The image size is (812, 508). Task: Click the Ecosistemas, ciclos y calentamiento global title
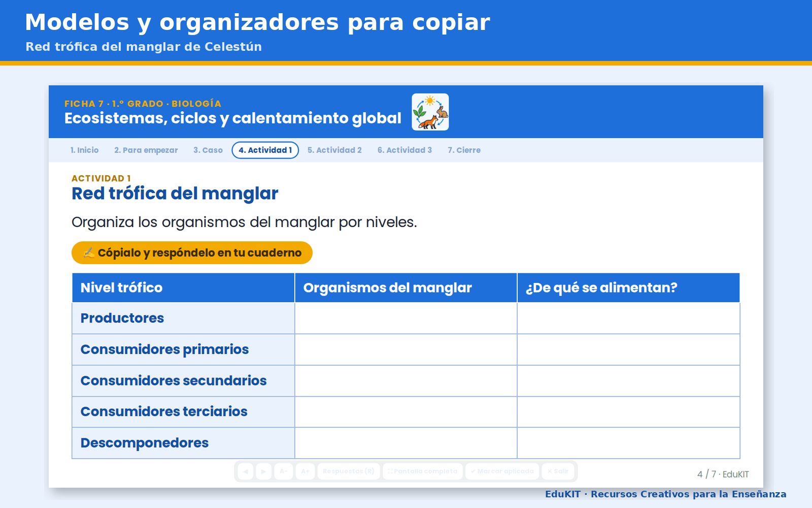[233, 118]
